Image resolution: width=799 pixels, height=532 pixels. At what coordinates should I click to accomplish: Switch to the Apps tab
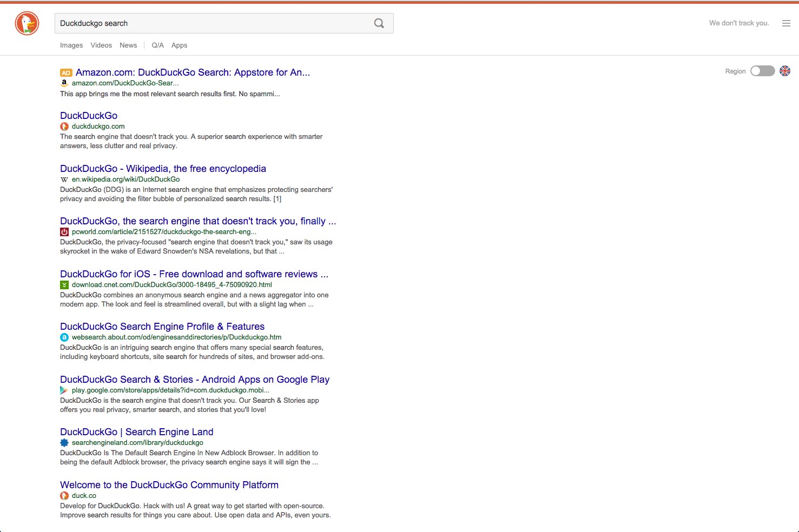pos(179,45)
